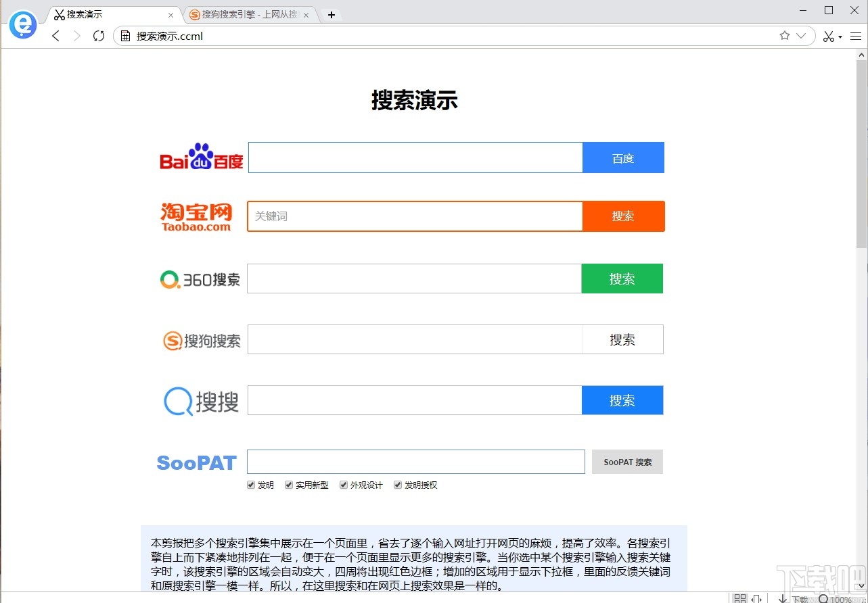Open the browser hamburger menu icon
Image resolution: width=868 pixels, height=603 pixels.
[855, 36]
